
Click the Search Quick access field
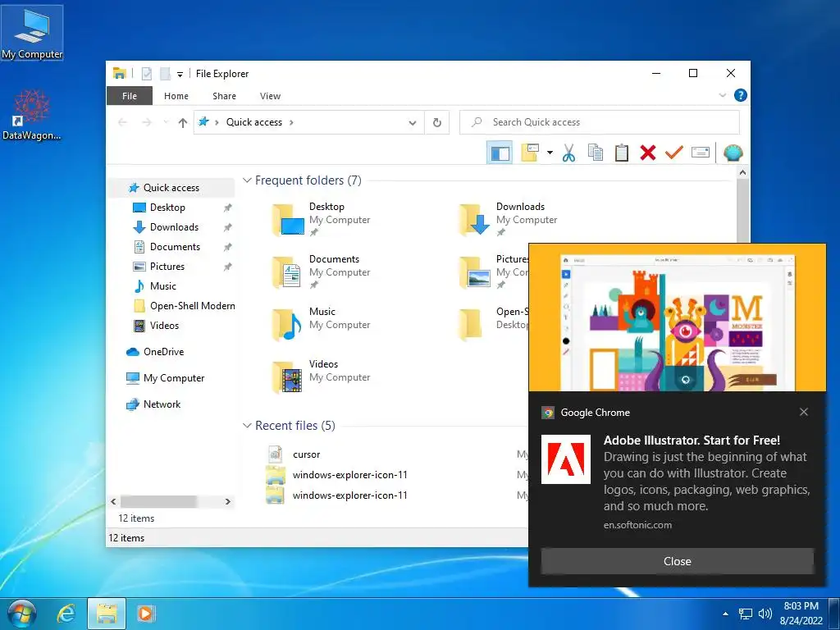tap(600, 122)
